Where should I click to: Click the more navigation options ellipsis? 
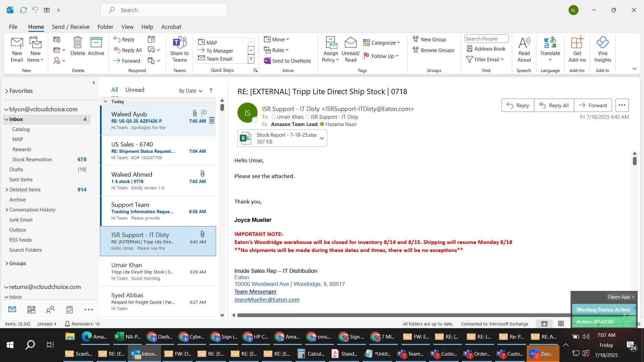89,310
